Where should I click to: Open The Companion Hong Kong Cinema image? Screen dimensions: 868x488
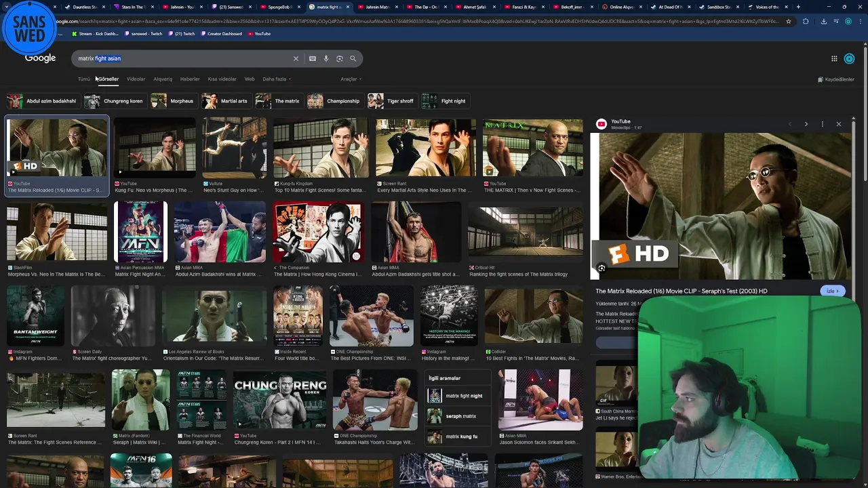click(x=317, y=232)
